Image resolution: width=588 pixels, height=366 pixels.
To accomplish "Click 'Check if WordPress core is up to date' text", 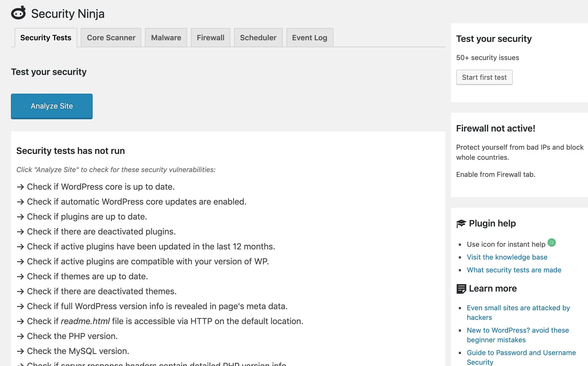I will point(101,187).
